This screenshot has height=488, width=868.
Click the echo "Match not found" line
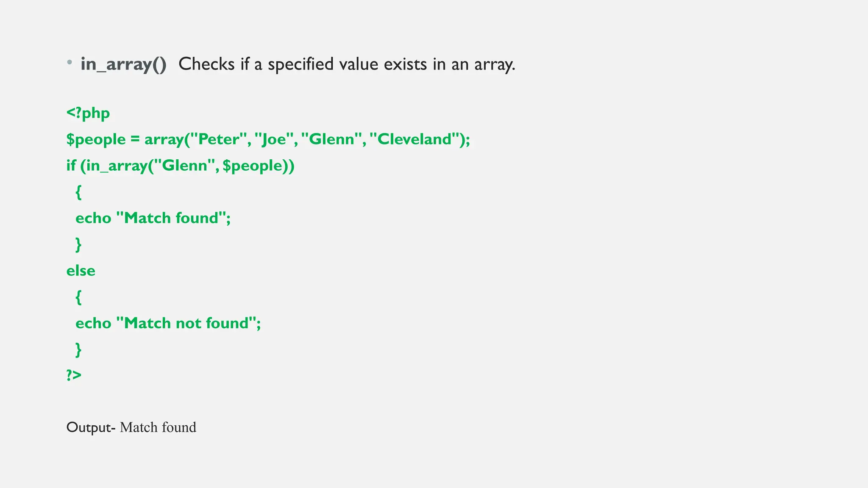(x=168, y=323)
